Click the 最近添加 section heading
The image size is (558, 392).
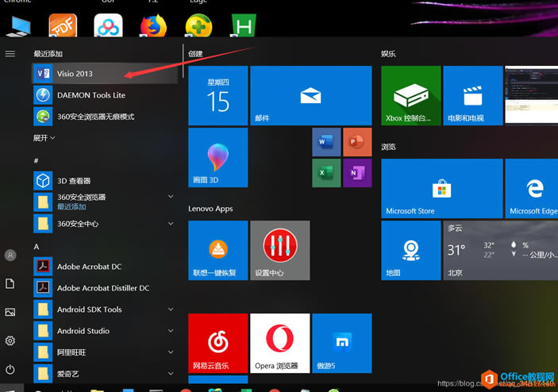48,54
